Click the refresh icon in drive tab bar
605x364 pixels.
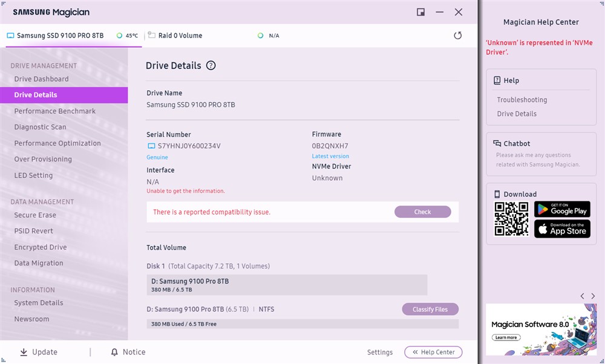[x=457, y=36]
